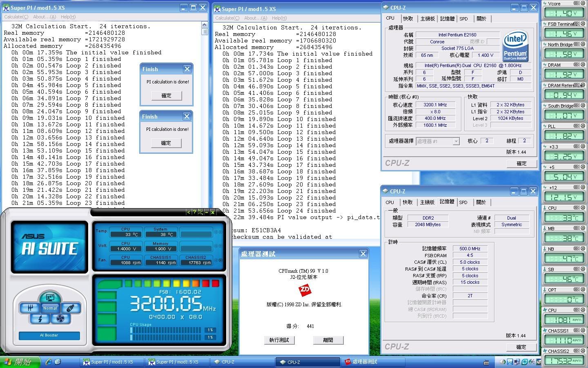Click 確定 button in lower CPU-Z window
Viewport: 588px width, 368px height.
(521, 347)
